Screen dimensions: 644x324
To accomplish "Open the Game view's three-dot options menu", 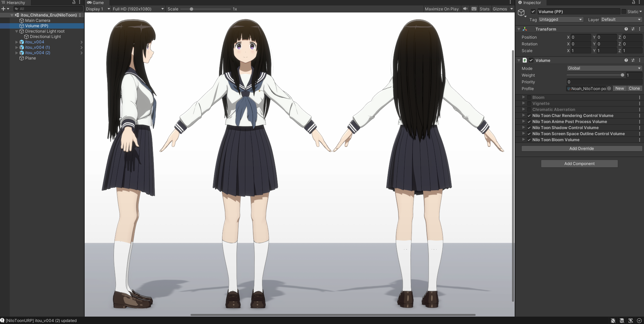I will [x=510, y=2].
